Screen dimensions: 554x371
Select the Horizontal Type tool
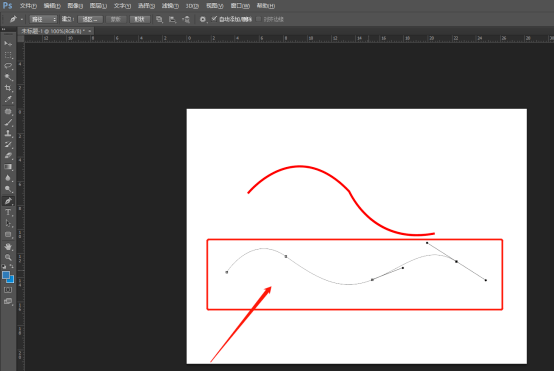(x=8, y=212)
